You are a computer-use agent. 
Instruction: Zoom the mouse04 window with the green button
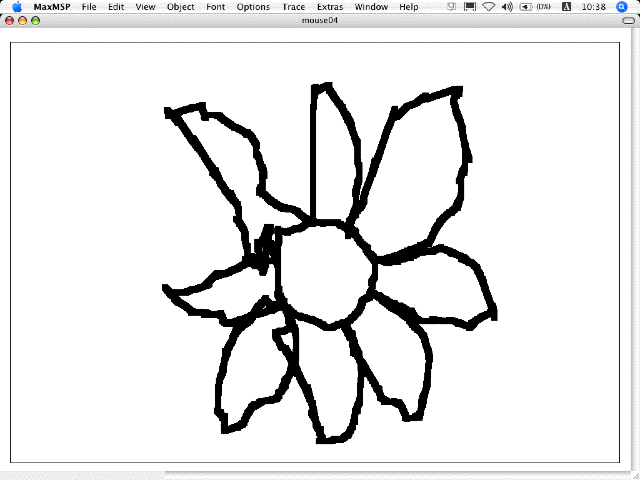[x=36, y=20]
